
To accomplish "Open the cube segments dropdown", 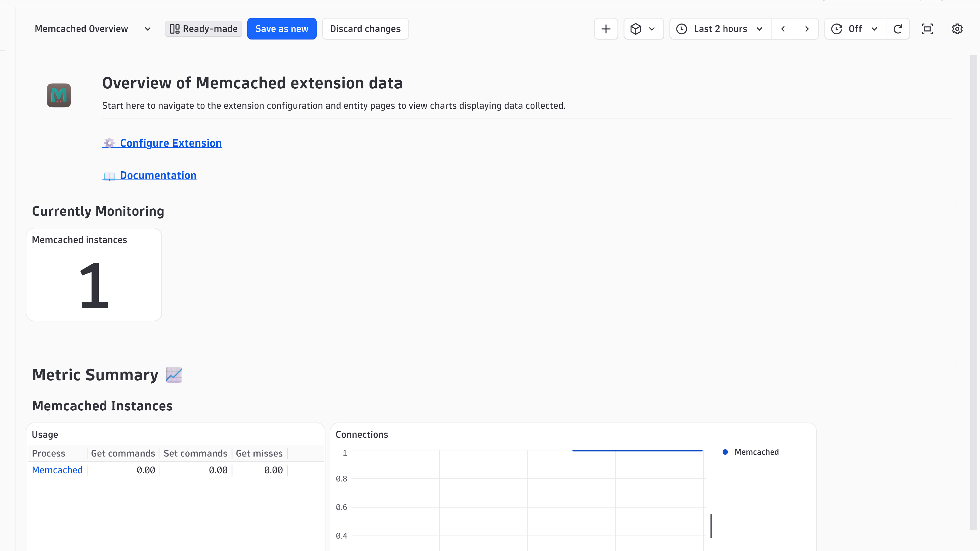I will click(644, 29).
